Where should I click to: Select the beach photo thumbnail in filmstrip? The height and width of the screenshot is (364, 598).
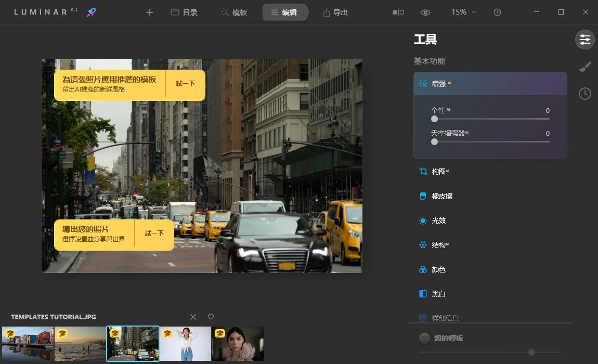[80, 344]
